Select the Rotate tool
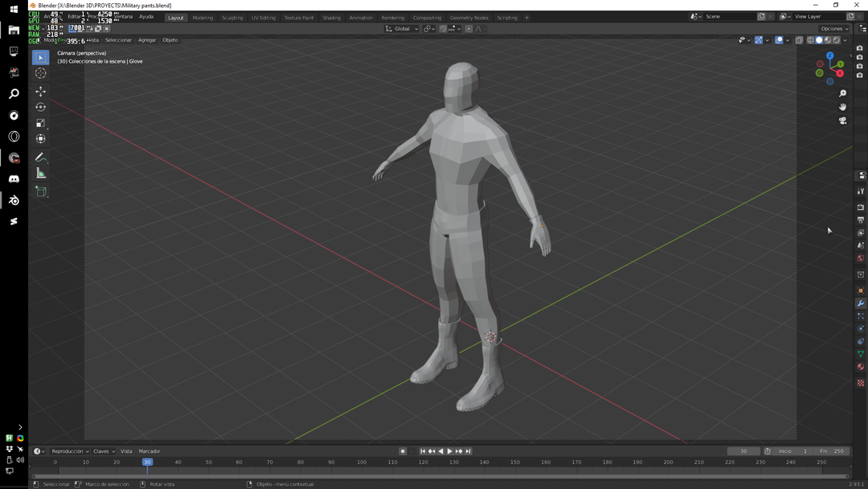This screenshot has width=868, height=489. 40,107
